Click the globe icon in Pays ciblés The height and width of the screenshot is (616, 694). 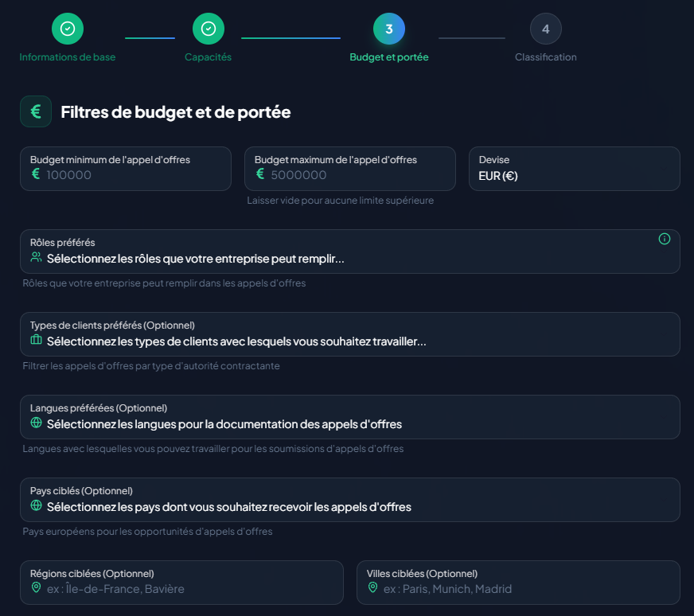click(x=36, y=506)
